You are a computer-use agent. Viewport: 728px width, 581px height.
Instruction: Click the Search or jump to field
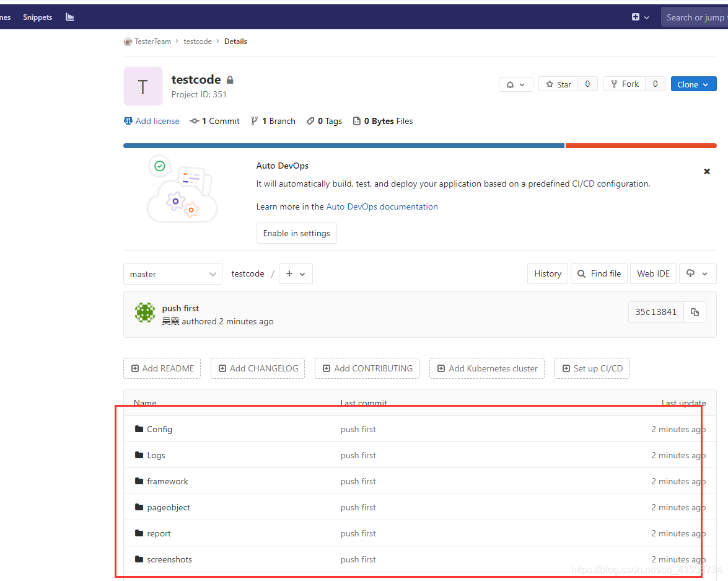(695, 17)
